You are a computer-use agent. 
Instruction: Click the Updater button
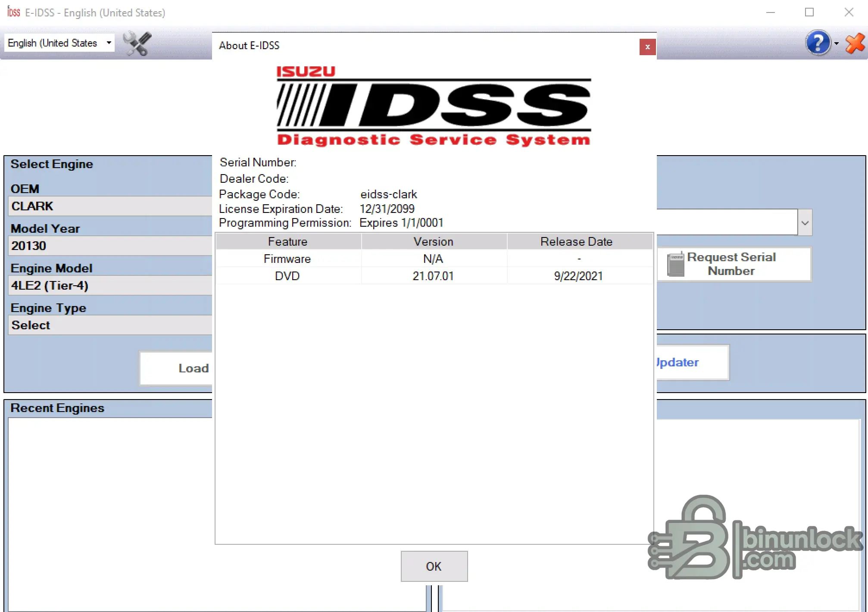tap(693, 362)
